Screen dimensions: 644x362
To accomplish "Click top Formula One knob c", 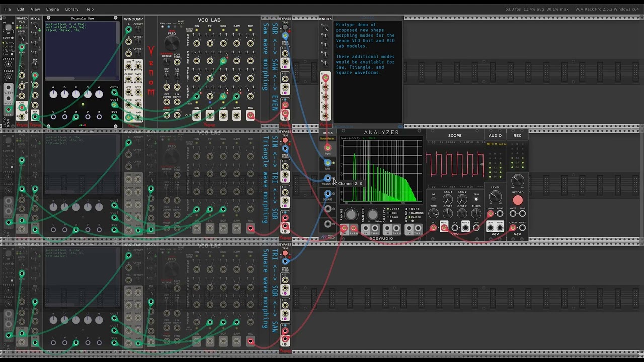I will (76, 94).
